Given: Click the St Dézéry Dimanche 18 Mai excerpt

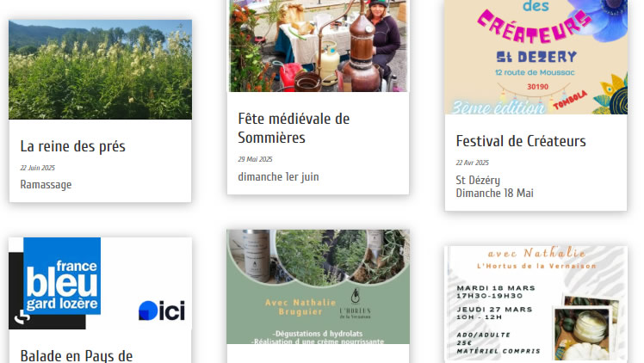Looking at the screenshot, I should pyautogui.click(x=494, y=187).
